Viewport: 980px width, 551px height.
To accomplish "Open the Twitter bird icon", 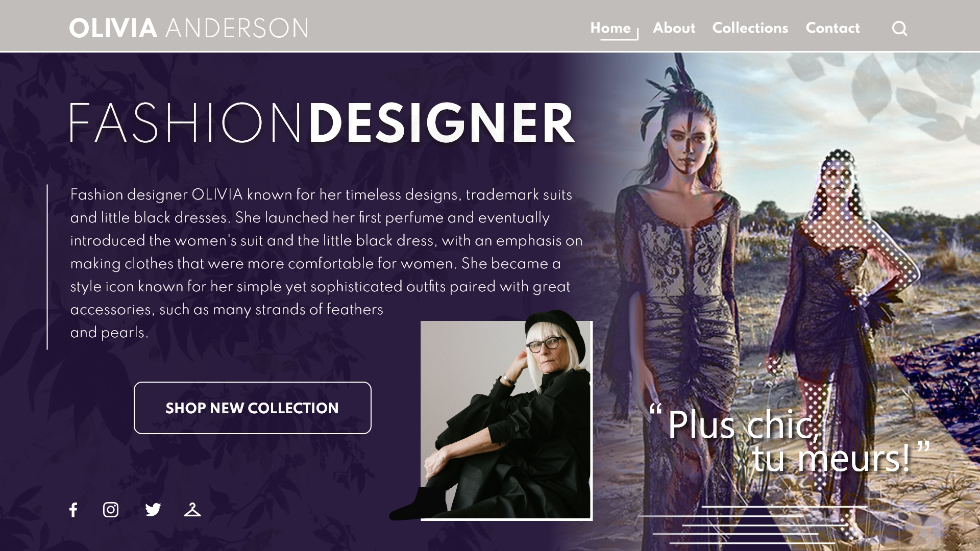I will [x=153, y=510].
